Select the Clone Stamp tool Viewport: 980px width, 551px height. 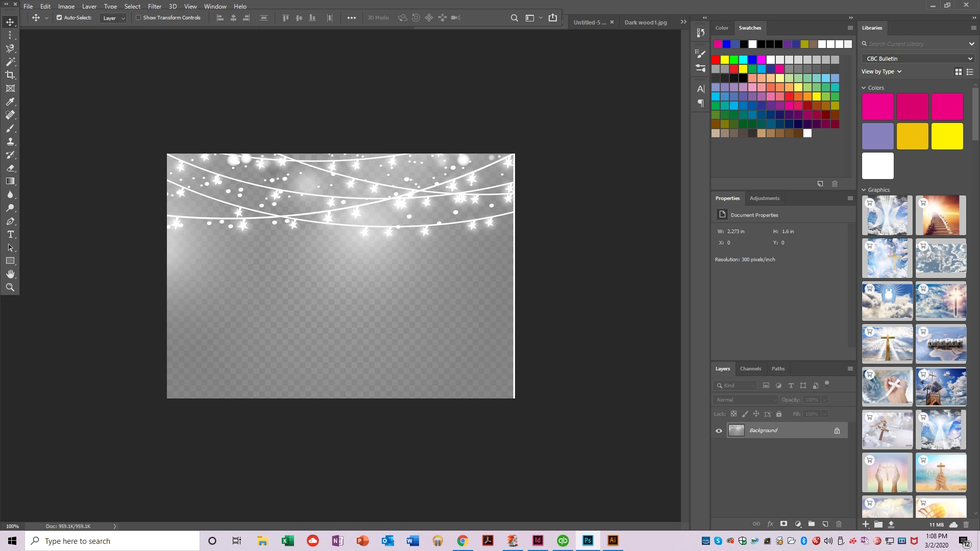tap(10, 141)
